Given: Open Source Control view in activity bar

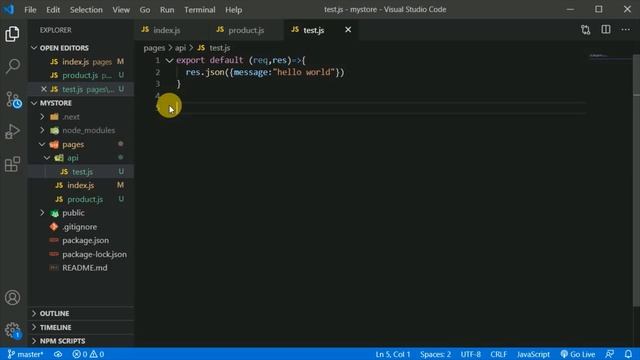Looking at the screenshot, I should (13, 99).
